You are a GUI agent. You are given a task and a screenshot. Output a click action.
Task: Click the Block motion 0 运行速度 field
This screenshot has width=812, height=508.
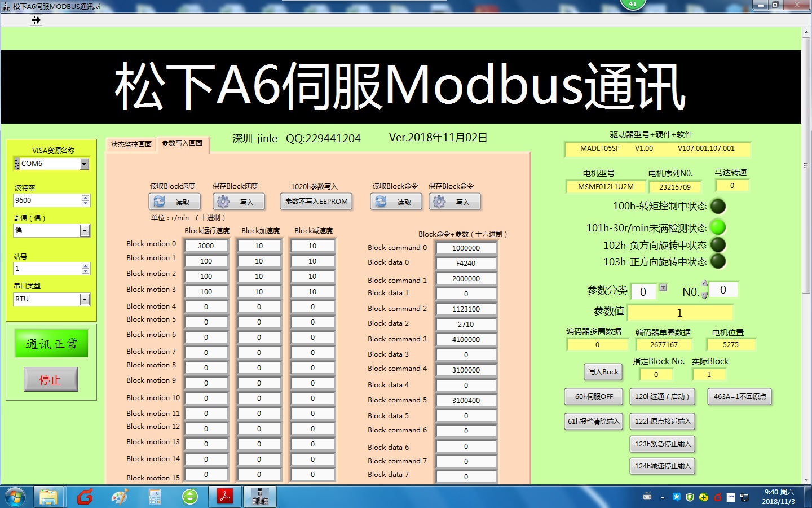tap(206, 246)
